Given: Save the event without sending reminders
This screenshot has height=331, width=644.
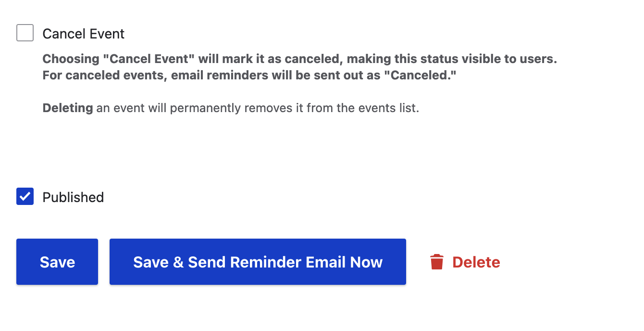Looking at the screenshot, I should point(57,262).
